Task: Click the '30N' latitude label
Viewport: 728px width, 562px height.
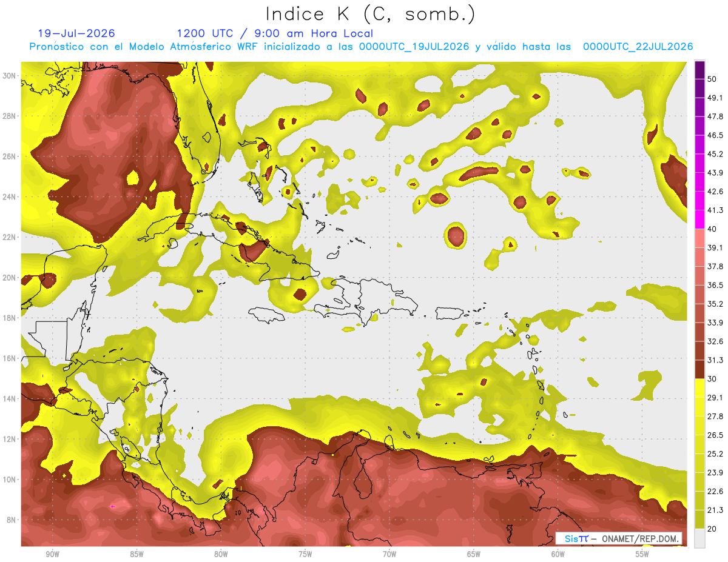Action: tap(10, 76)
